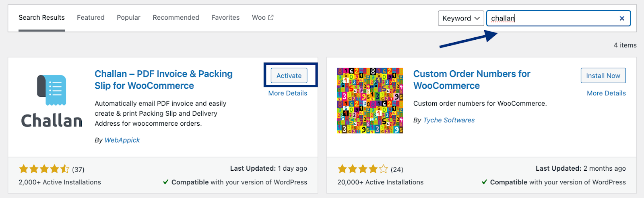Click 'Last Updated: 2 months ago' text
Screen dimensions: 644x198
pos(580,169)
